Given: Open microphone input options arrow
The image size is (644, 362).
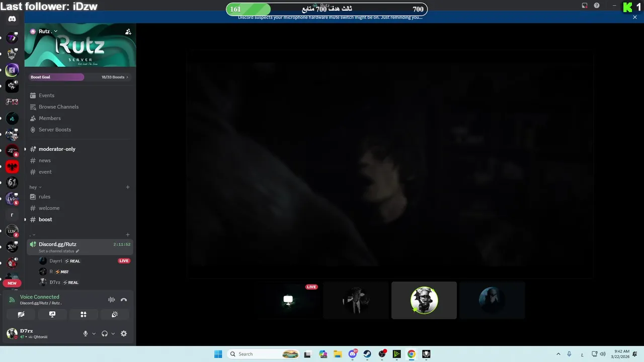Looking at the screenshot, I should pyautogui.click(x=94, y=333).
